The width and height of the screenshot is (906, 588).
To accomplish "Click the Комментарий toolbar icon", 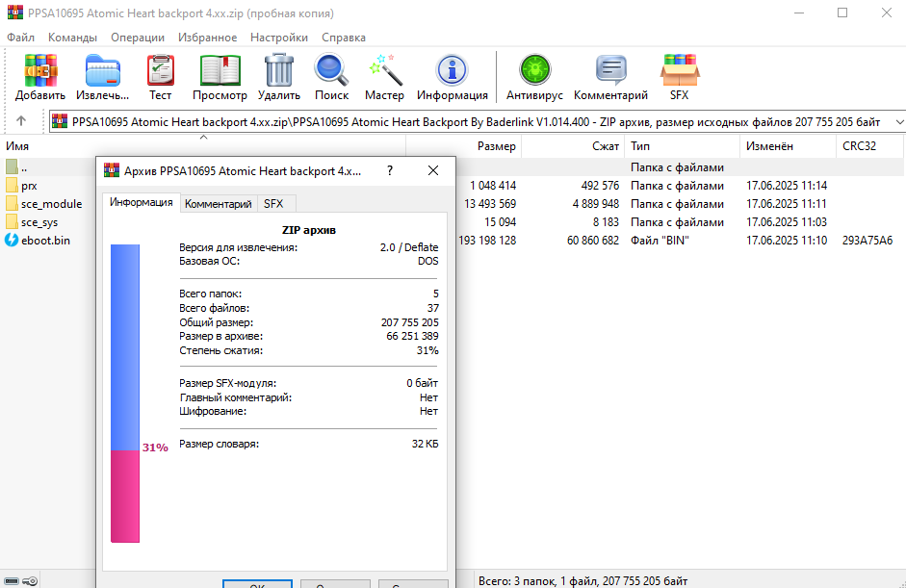I will tap(610, 71).
